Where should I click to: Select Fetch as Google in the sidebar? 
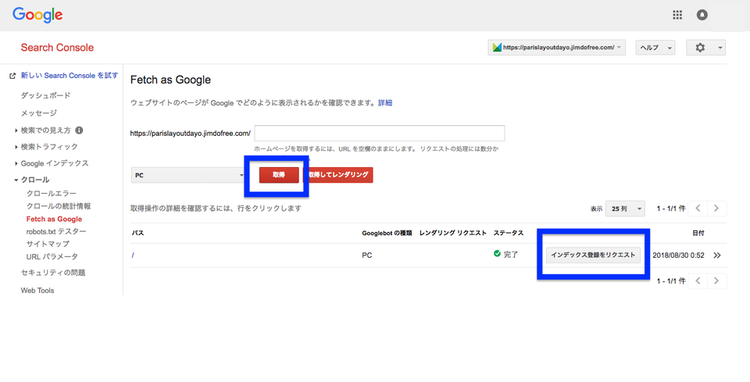tap(54, 219)
